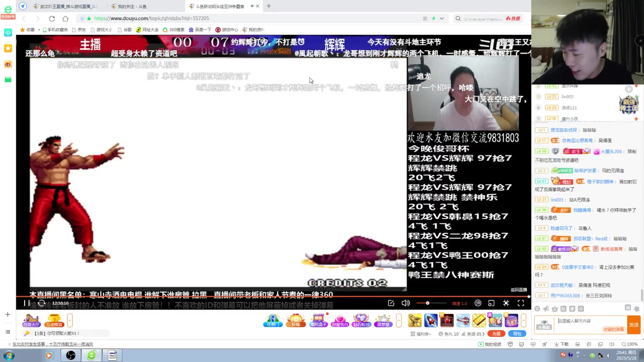The image size is (644, 362).
Task: Open 收藏的弹幕 saved danmaku
Action: (x=613, y=329)
